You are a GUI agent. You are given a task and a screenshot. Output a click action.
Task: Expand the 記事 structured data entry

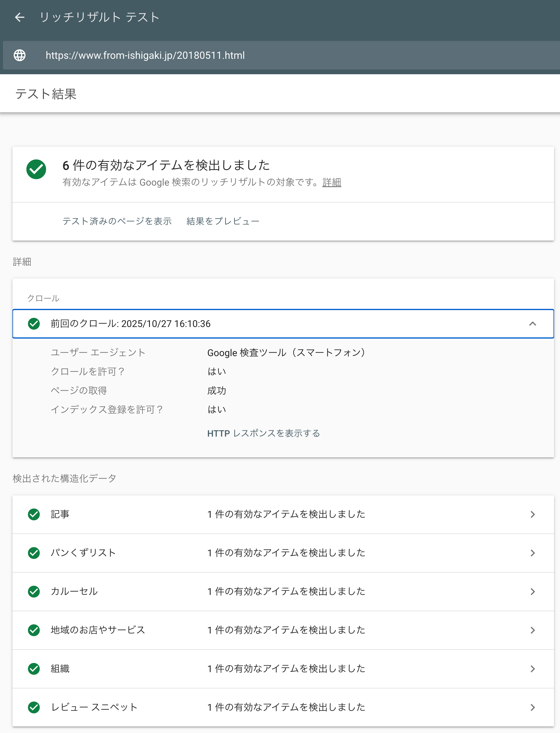532,514
